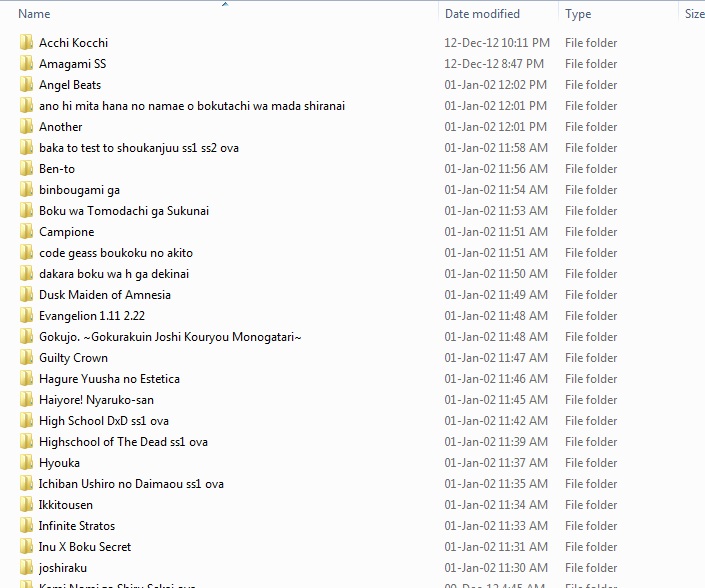Click date '12-Dec-12 10:11 PM' of Acchi Kocchi

[x=497, y=43]
